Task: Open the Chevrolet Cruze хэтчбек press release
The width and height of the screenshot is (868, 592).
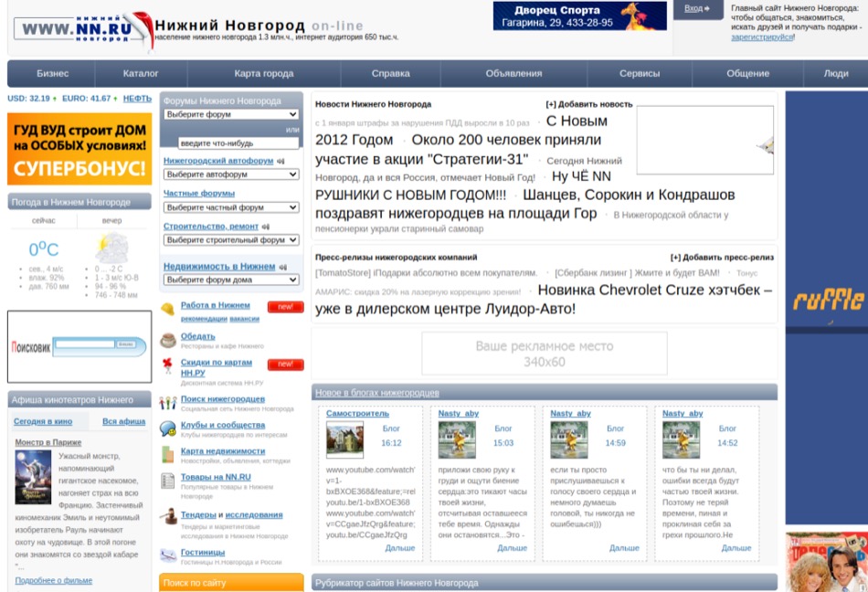Action: tap(544, 300)
